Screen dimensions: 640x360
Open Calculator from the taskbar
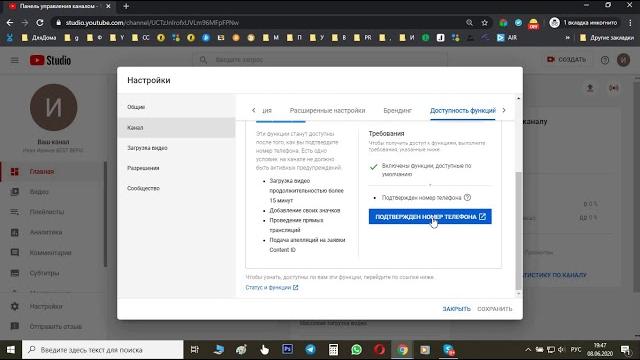click(333, 350)
